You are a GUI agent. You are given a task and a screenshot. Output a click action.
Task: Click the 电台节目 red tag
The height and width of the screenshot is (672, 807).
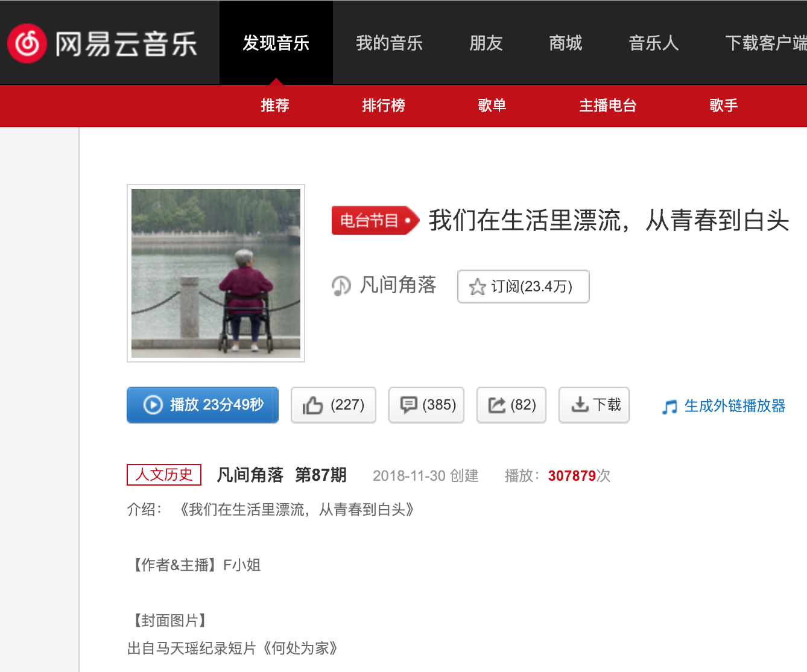click(x=375, y=220)
